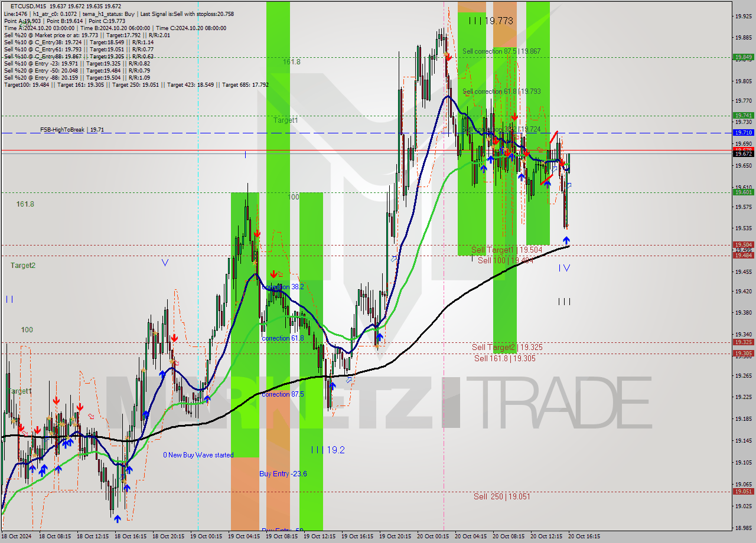
Task: Click the 'Sell %20 @ Market price' header line
Action: 87,35
